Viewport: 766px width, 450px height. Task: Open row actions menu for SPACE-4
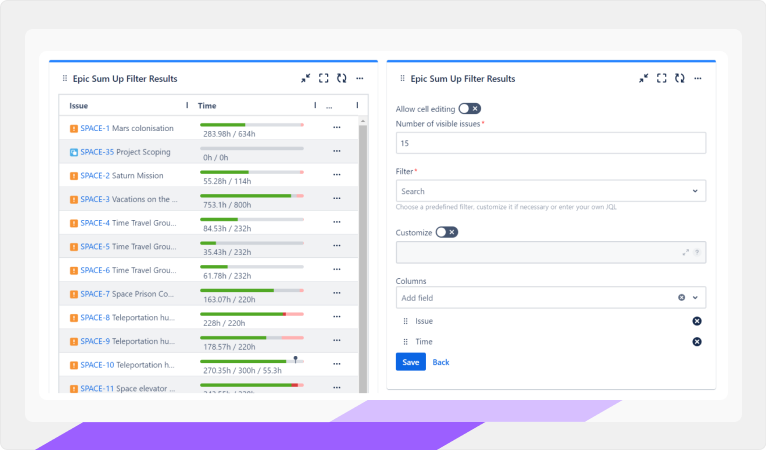[x=336, y=223]
